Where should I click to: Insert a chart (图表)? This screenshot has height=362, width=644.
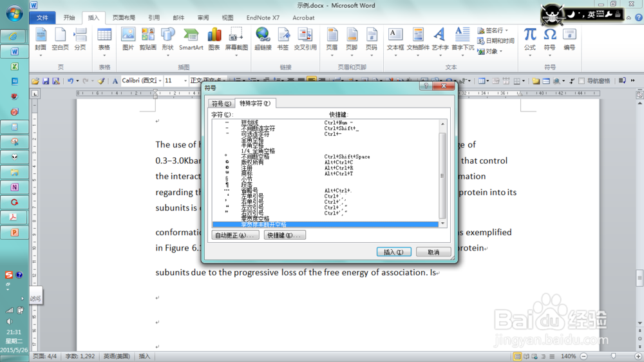(214, 40)
